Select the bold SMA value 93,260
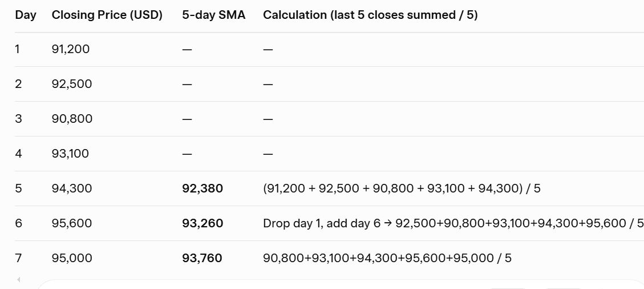 [x=202, y=223]
